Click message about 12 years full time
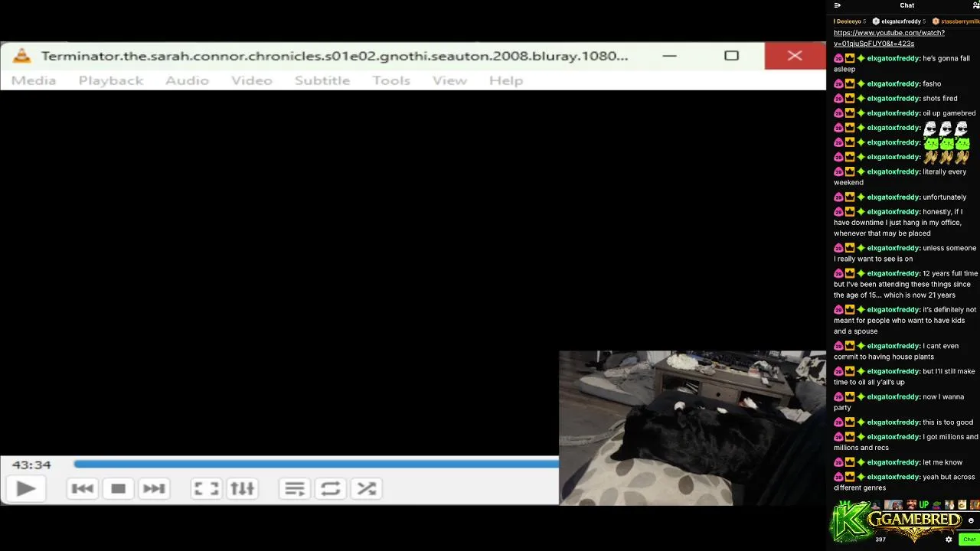This screenshot has height=551, width=980. [x=906, y=285]
